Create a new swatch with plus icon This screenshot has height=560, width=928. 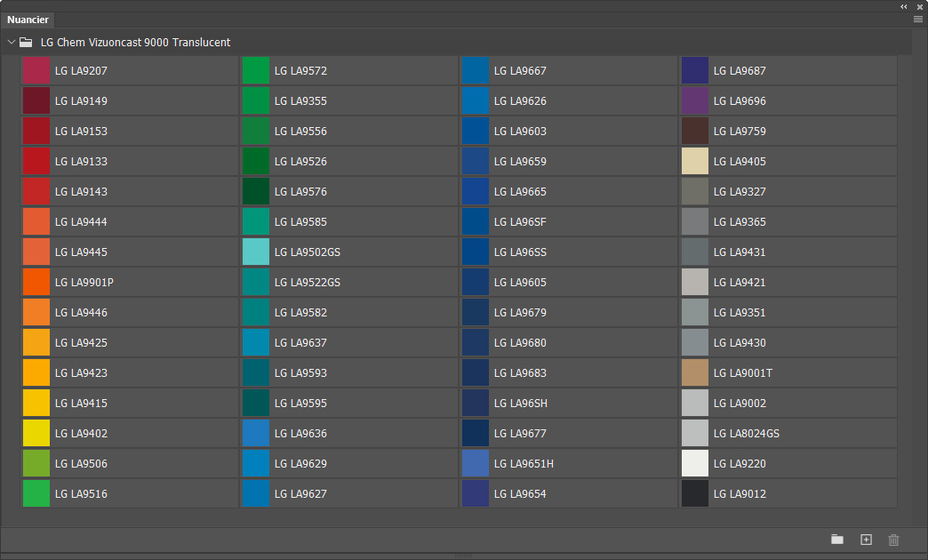(866, 540)
